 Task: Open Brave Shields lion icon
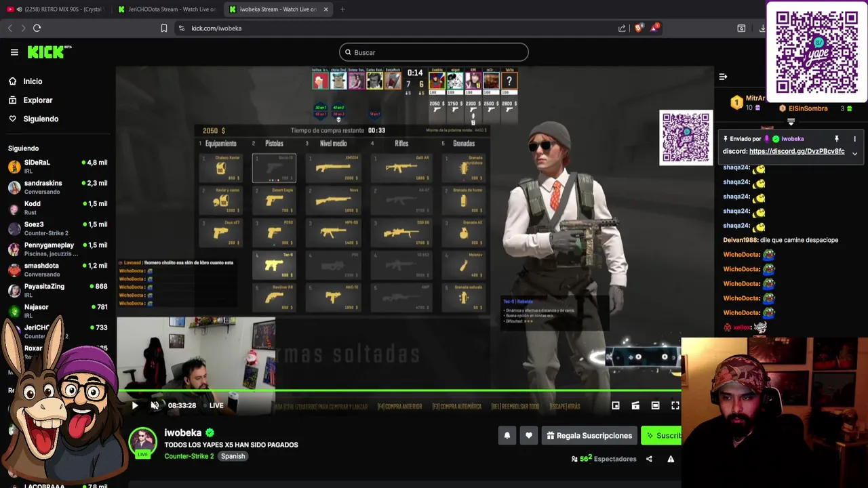tap(639, 28)
